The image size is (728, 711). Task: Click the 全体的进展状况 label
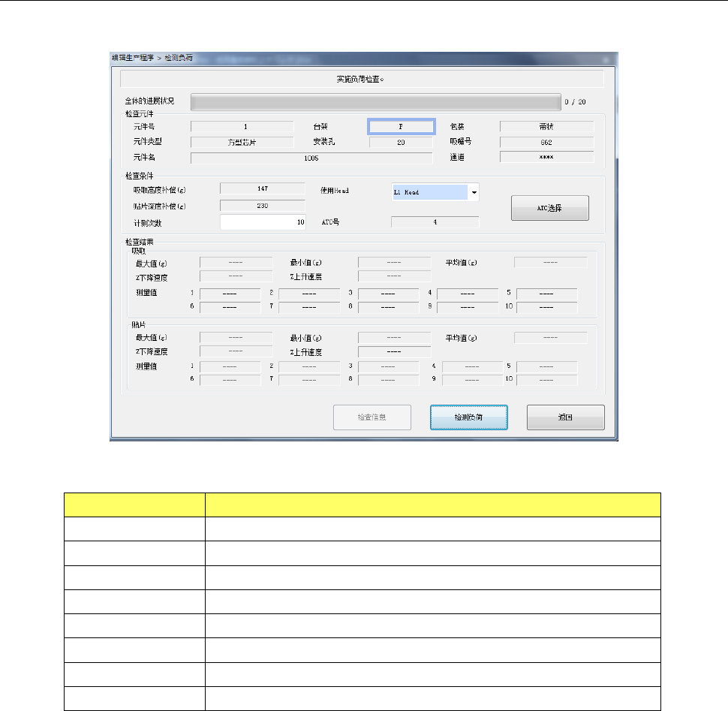click(x=149, y=101)
